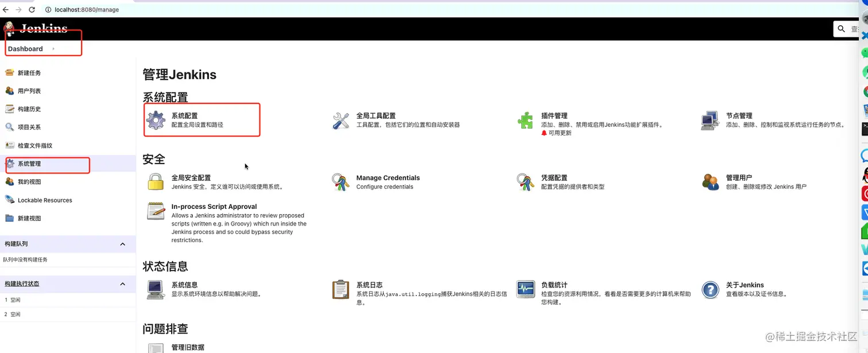This screenshot has width=868, height=353.
Task: Click the 系统管理 gear icon in sidebar
Action: click(10, 164)
